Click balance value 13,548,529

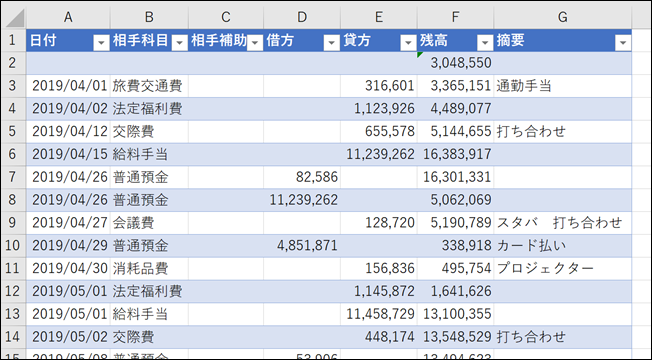455,337
